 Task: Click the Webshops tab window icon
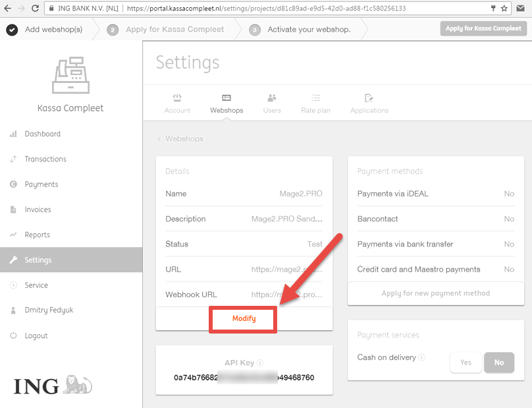coord(226,98)
